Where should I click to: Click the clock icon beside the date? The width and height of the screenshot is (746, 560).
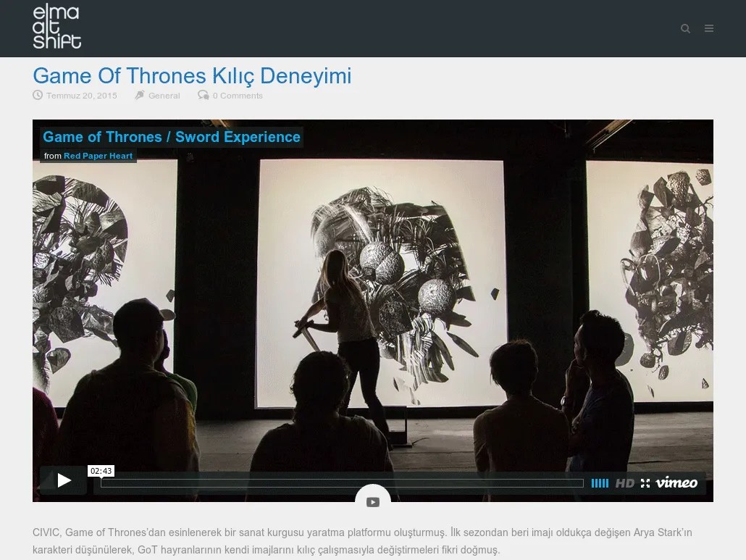[x=38, y=95]
